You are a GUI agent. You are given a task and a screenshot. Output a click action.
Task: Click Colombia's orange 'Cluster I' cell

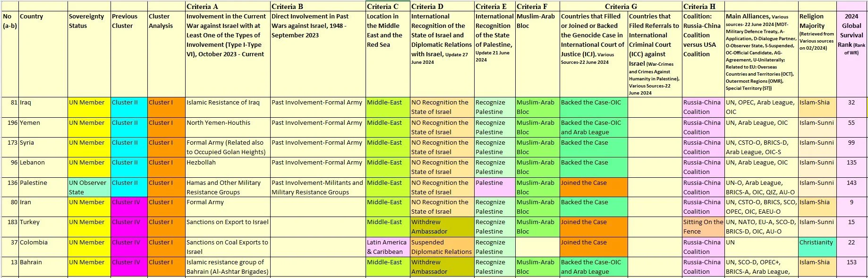(x=166, y=247)
